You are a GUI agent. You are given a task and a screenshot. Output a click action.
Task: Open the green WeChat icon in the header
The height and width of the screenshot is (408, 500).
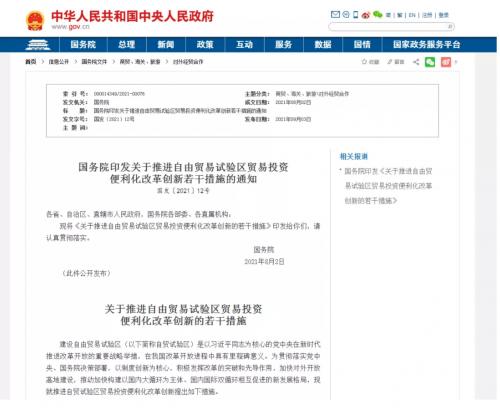377,14
